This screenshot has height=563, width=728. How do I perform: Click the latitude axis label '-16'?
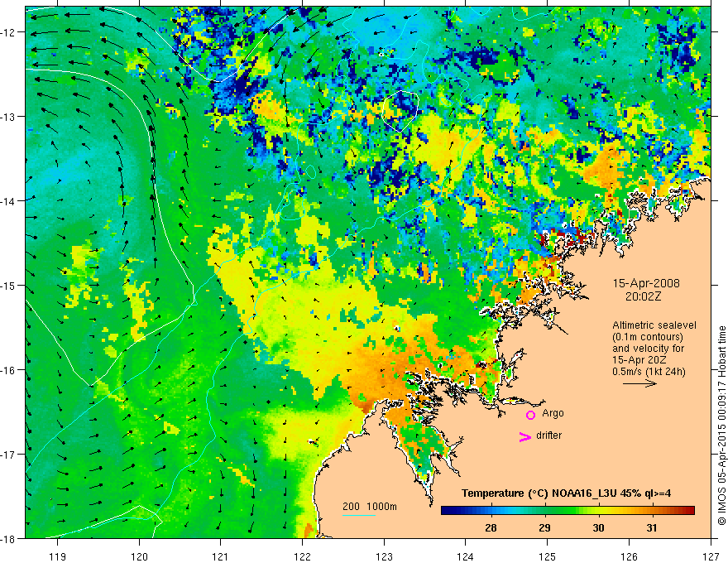click(9, 370)
